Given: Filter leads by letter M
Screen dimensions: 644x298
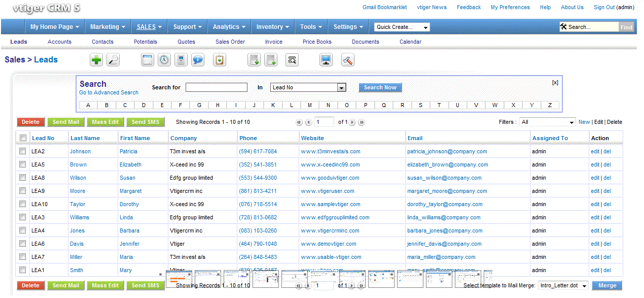Looking at the screenshot, I should (x=309, y=106).
